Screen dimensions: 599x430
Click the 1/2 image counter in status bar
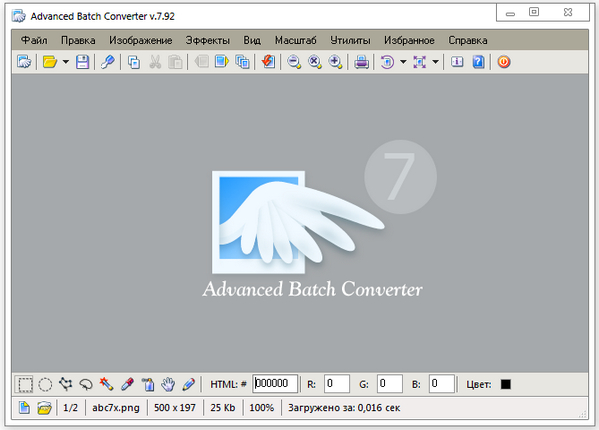click(70, 408)
